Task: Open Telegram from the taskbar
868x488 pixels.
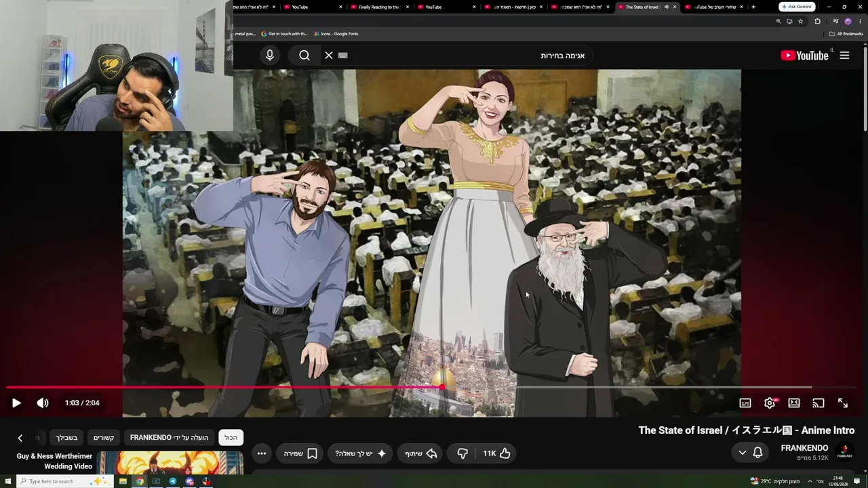Action: (173, 481)
